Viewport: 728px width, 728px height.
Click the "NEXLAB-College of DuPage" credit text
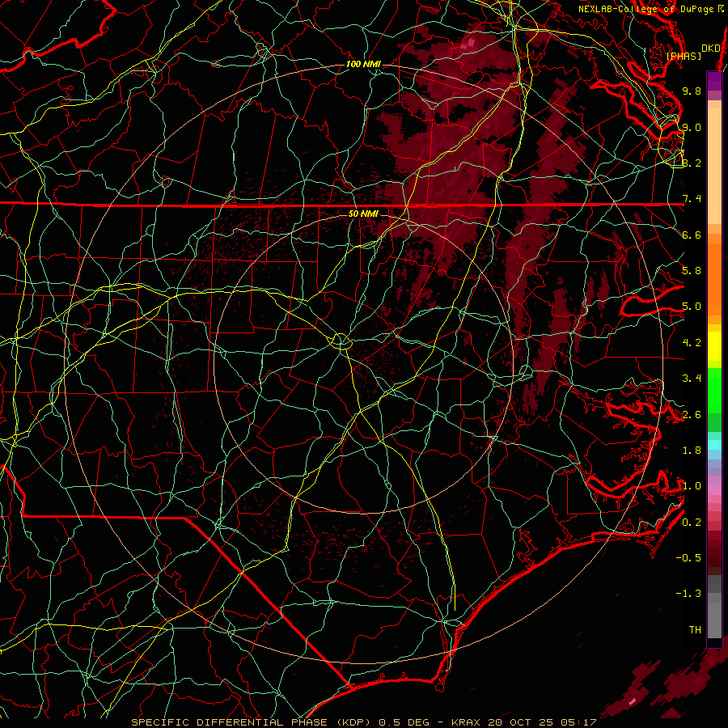[645, 9]
